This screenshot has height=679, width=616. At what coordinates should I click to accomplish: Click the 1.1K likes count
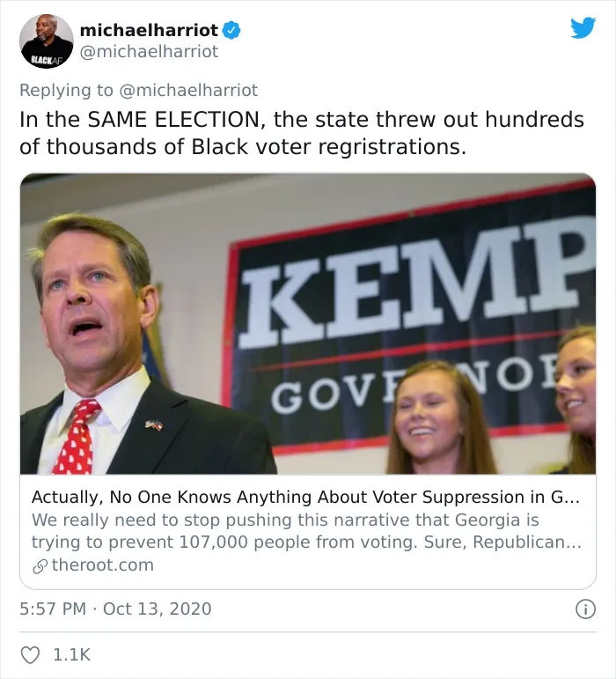pos(72,654)
